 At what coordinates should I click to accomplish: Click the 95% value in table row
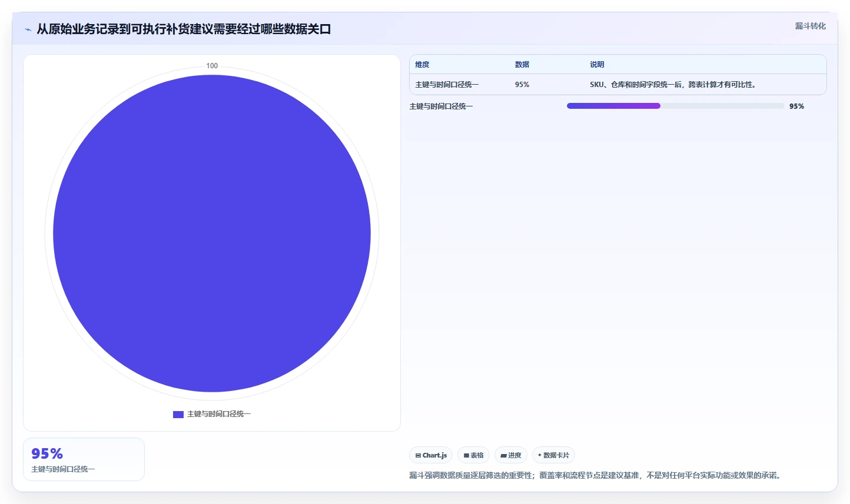tap(522, 85)
